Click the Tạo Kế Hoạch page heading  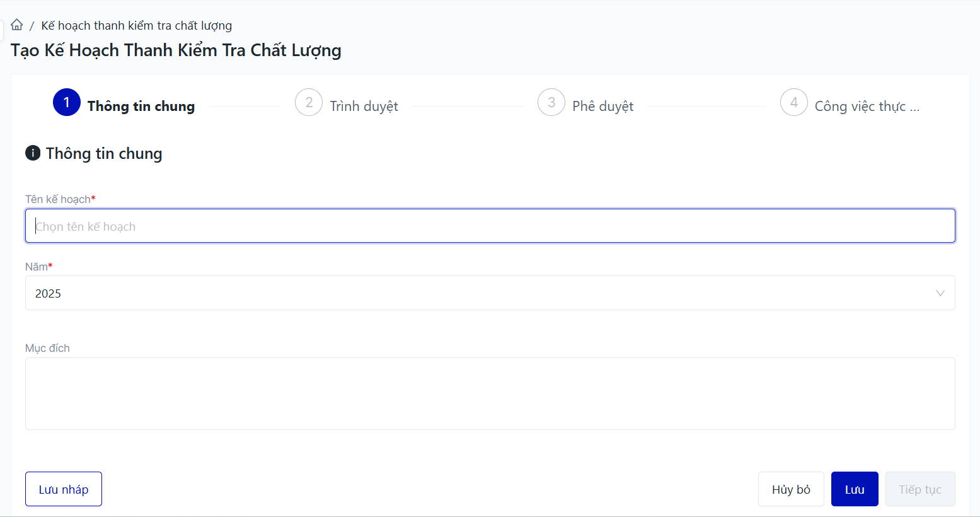click(176, 50)
